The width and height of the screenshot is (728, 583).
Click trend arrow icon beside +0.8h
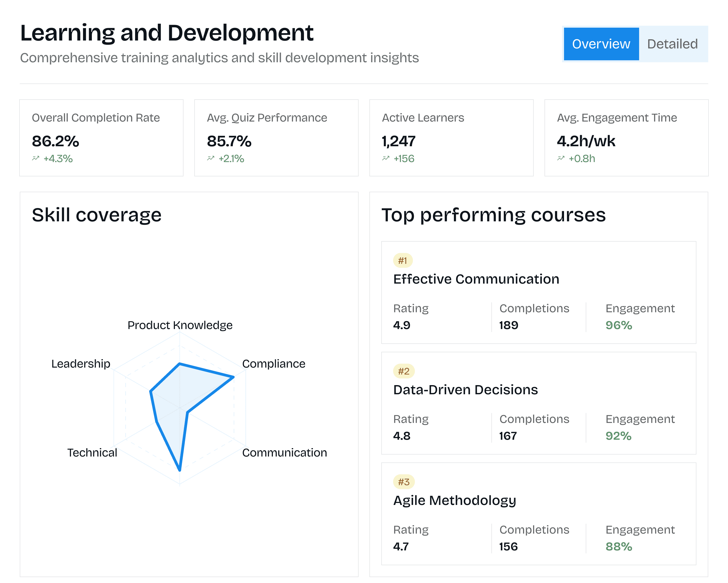pyautogui.click(x=561, y=158)
